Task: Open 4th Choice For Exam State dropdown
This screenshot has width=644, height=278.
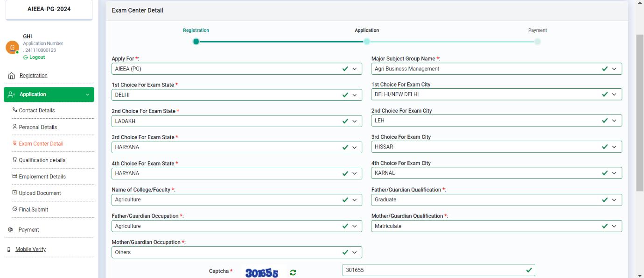Action: click(237, 173)
